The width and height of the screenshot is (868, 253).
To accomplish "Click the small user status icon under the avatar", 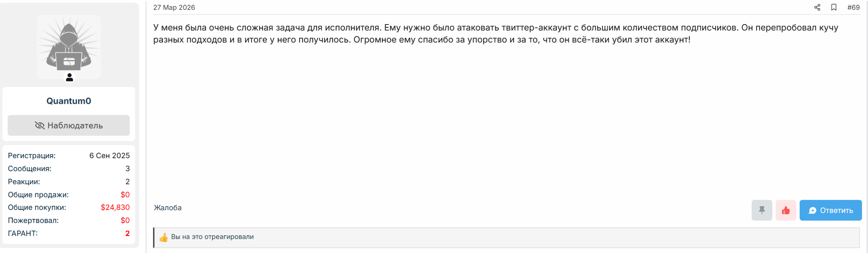I will [x=69, y=78].
